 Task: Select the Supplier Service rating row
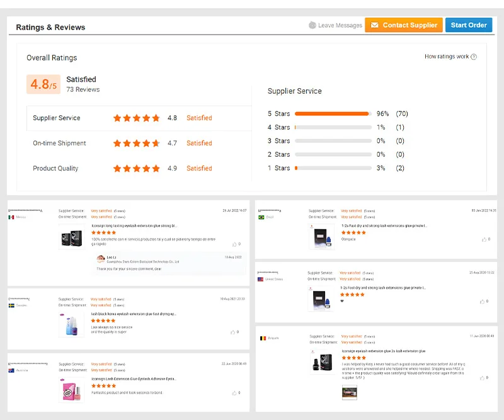(x=137, y=118)
